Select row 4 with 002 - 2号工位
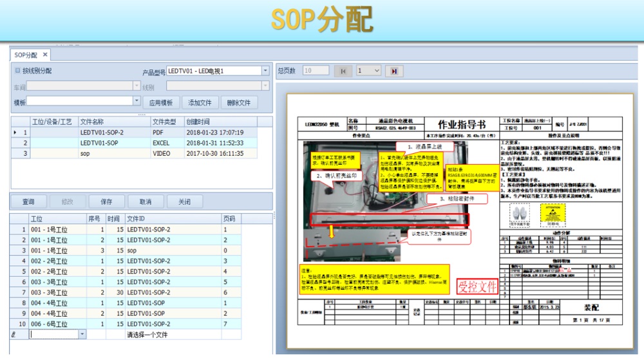This screenshot has height=358, width=644. [126, 261]
